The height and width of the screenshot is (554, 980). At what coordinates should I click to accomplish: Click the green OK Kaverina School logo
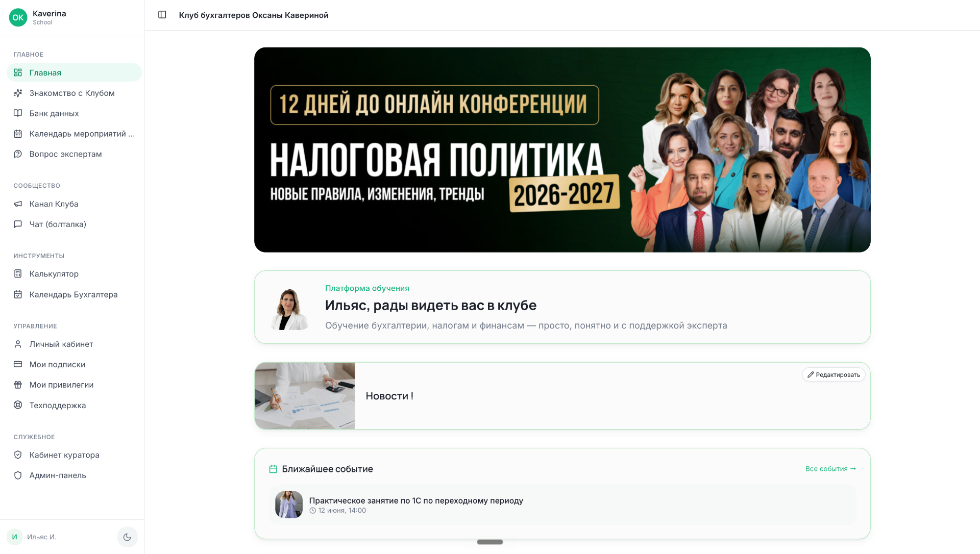18,17
